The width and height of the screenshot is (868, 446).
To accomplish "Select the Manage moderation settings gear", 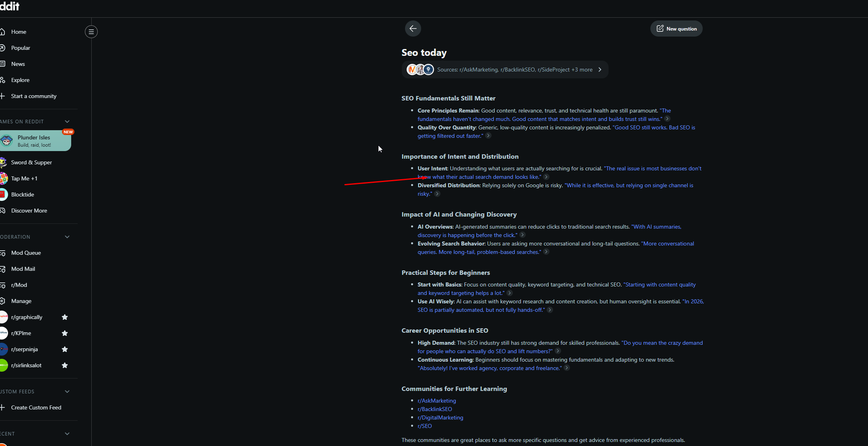I will pyautogui.click(x=21, y=301).
